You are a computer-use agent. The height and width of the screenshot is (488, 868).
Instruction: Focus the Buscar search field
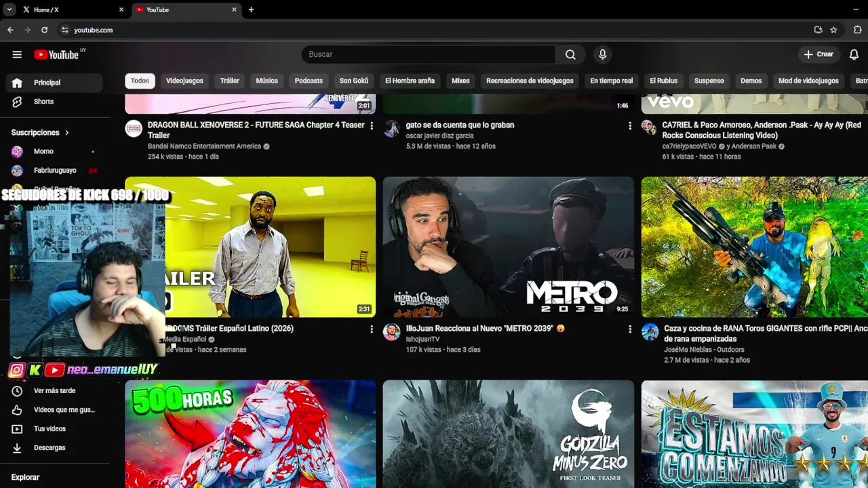coord(429,54)
